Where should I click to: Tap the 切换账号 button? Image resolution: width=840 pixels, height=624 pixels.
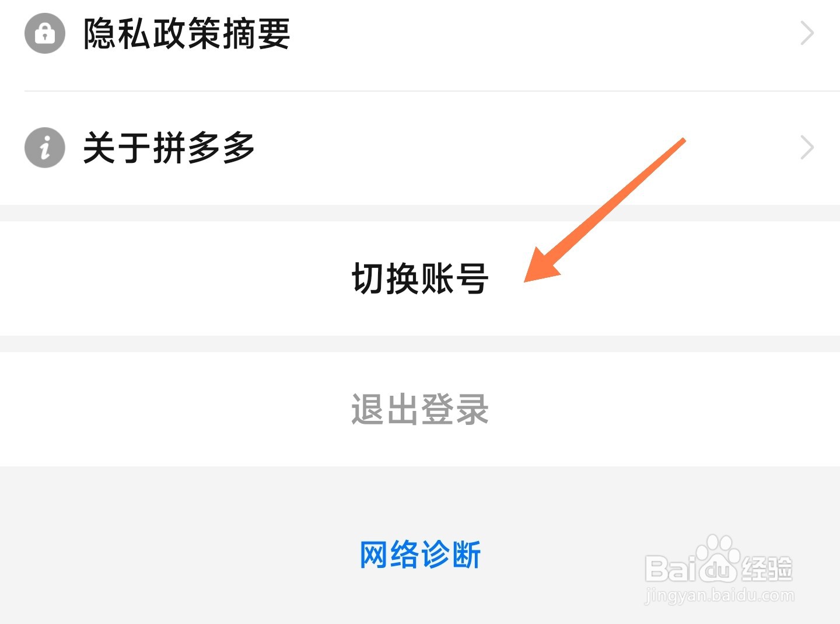tap(420, 278)
